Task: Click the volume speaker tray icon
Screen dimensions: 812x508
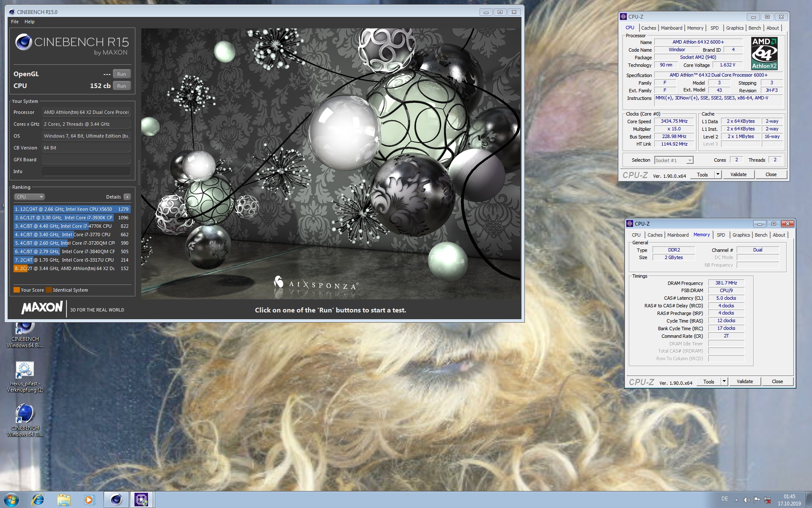Action: (746, 500)
